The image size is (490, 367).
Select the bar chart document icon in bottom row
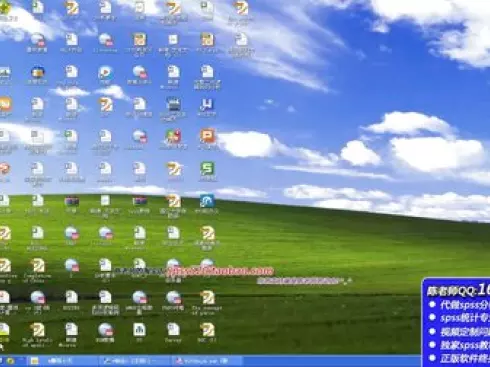139,329
